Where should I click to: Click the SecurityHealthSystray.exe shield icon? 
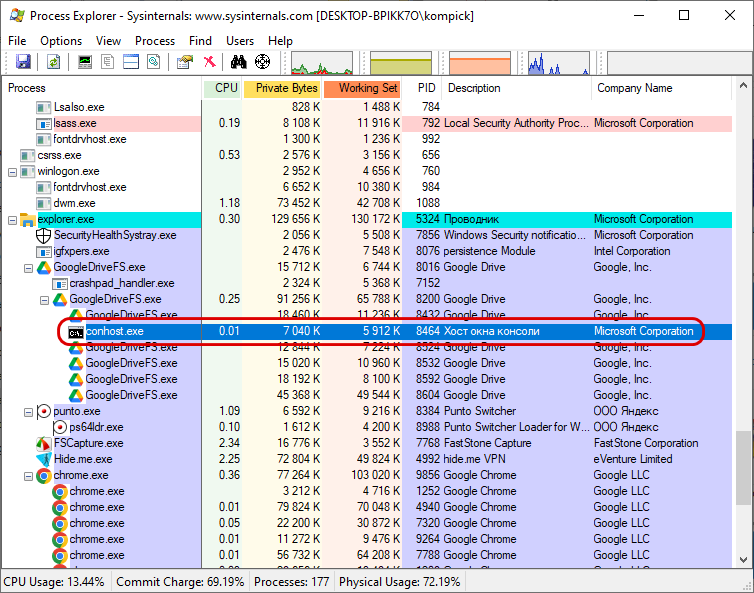44,235
